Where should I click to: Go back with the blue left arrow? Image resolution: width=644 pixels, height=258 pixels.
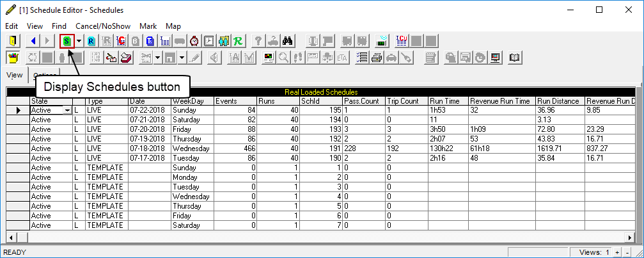34,41
